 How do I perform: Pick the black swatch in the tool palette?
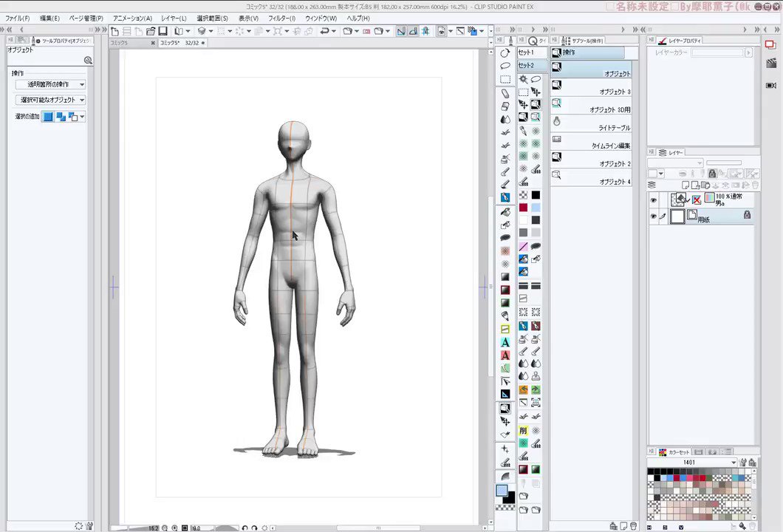pos(536,195)
